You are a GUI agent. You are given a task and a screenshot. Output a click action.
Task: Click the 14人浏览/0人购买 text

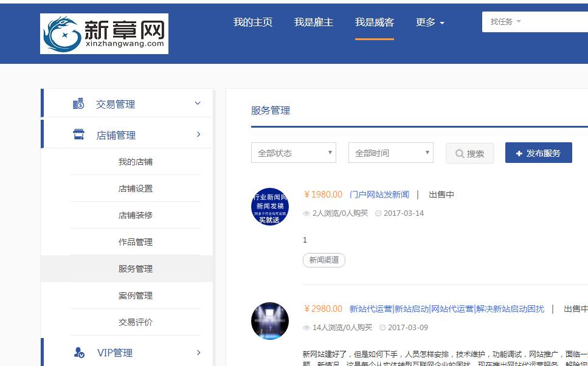342,328
